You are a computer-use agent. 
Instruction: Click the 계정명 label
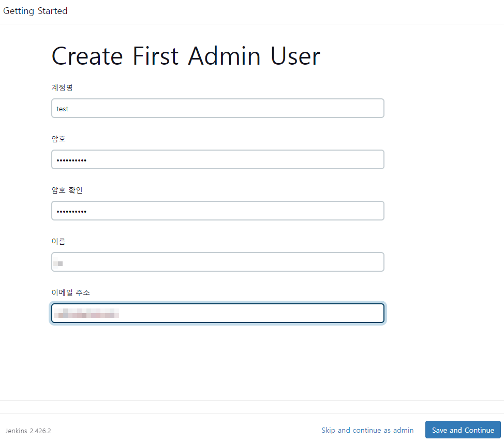click(x=62, y=87)
